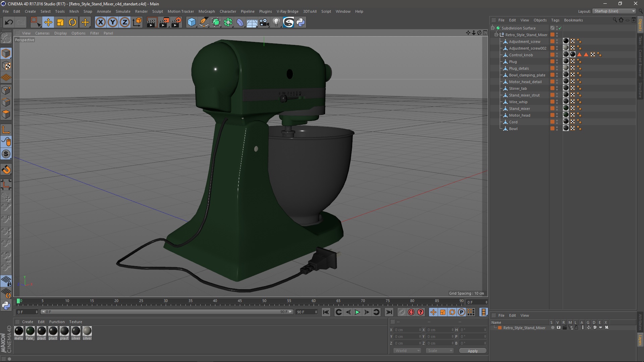Step to next frame
This screenshot has width=644, height=362.
coord(367,312)
